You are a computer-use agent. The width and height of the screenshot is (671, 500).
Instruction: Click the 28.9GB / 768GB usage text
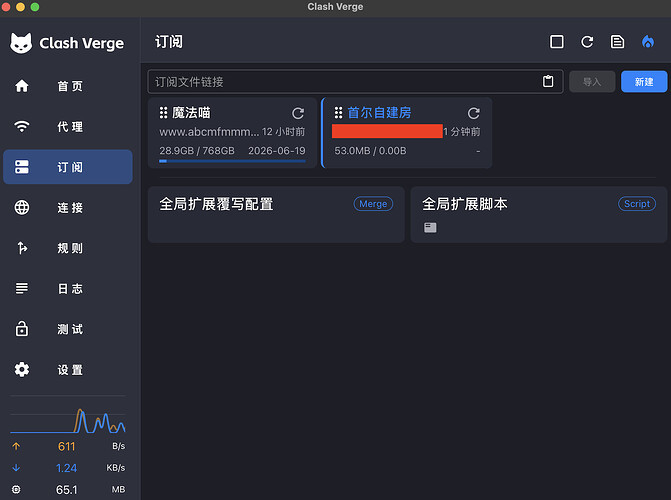197,151
